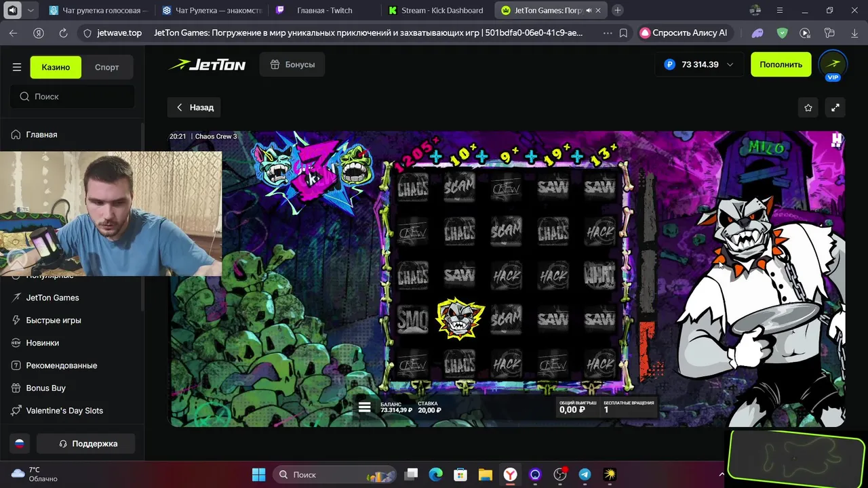This screenshot has height=488, width=868.
Task: Open the language flag selector
Action: click(20, 443)
